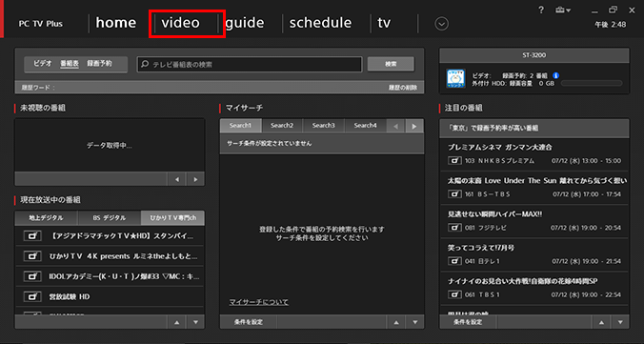Click record icon for 161 BS-TBS
This screenshot has width=644, height=344.
[x=454, y=194]
